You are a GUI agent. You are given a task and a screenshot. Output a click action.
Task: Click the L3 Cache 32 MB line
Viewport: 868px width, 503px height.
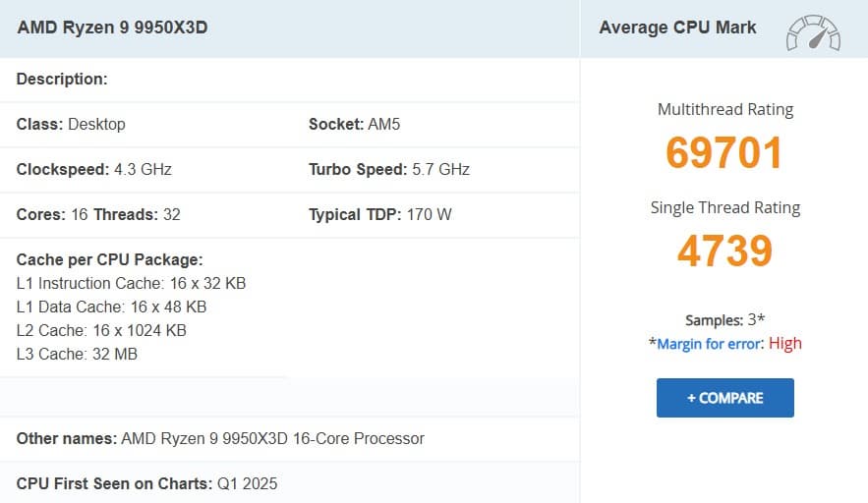(77, 354)
